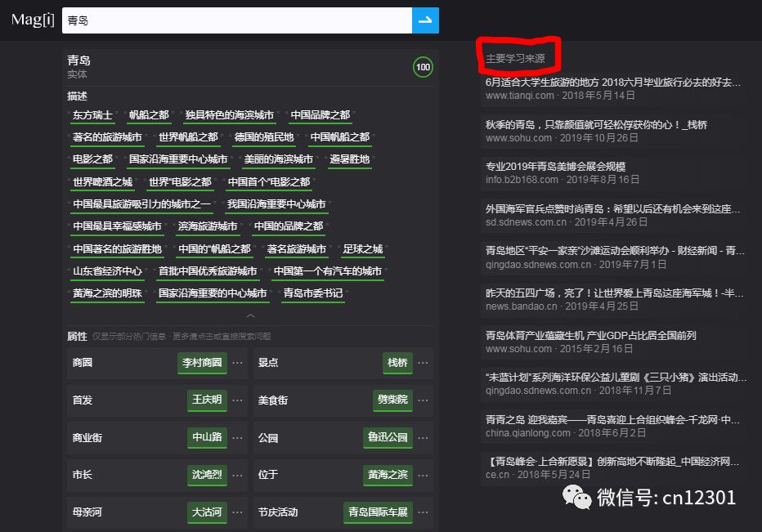This screenshot has width=762, height=532.
Task: Open the Mag[i] logo home link
Action: tap(33, 20)
